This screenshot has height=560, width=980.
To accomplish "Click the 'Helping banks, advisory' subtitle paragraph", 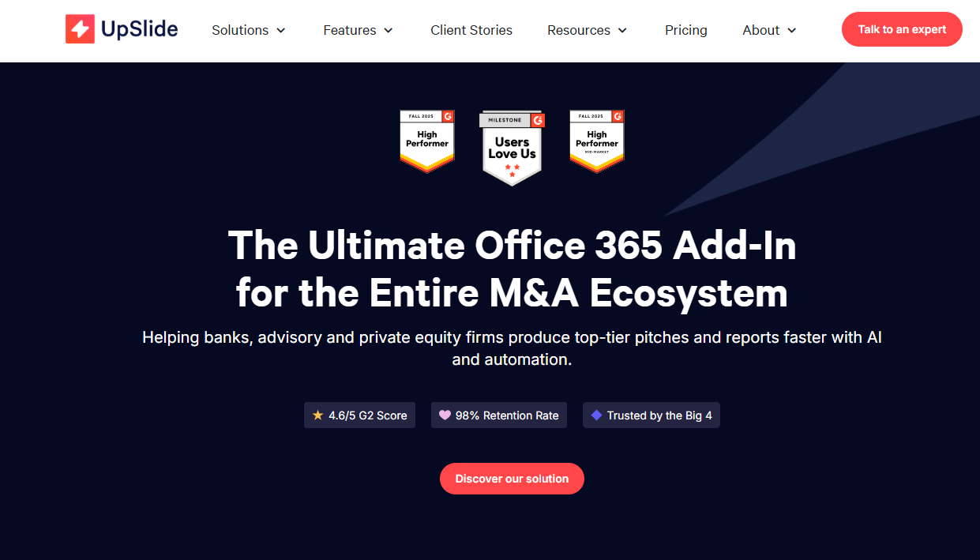I will (x=512, y=348).
